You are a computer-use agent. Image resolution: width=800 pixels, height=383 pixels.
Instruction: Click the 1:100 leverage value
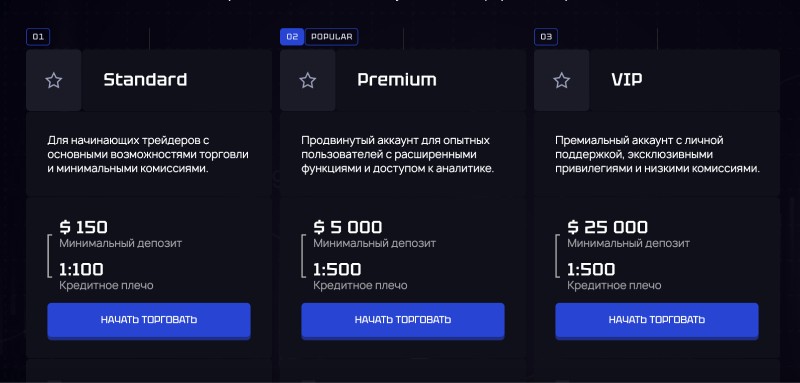(81, 269)
